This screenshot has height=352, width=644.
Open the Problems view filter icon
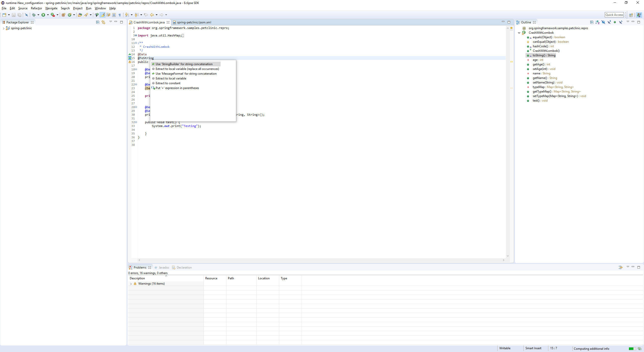pyautogui.click(x=621, y=267)
